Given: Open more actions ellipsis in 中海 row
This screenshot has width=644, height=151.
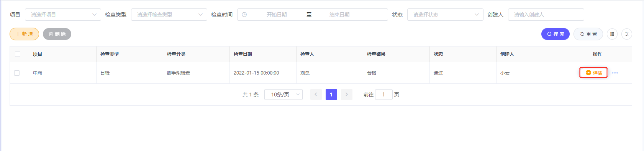Looking at the screenshot, I should point(615,73).
